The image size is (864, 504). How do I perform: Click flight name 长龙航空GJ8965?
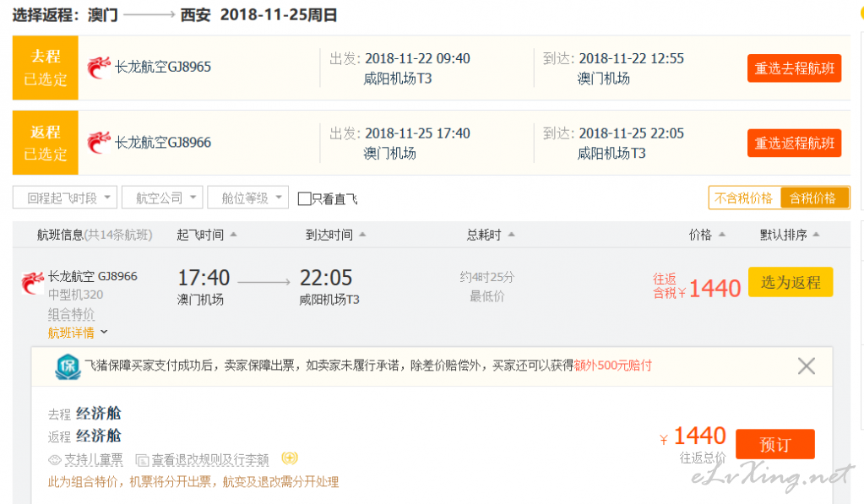tap(162, 68)
